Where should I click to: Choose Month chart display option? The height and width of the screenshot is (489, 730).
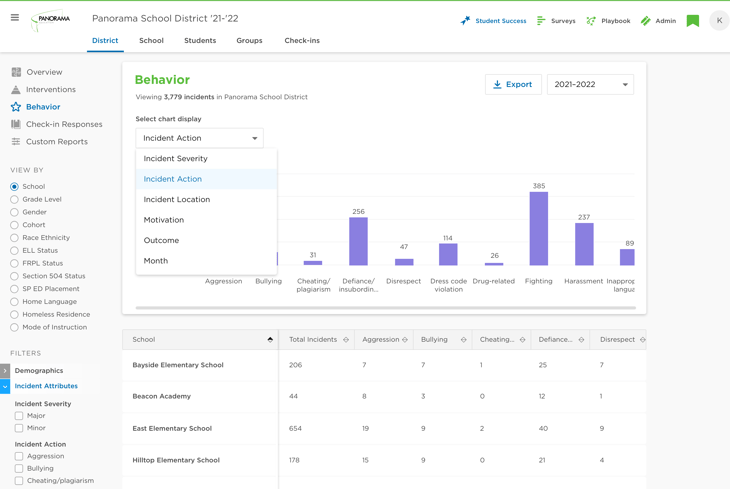point(206,261)
